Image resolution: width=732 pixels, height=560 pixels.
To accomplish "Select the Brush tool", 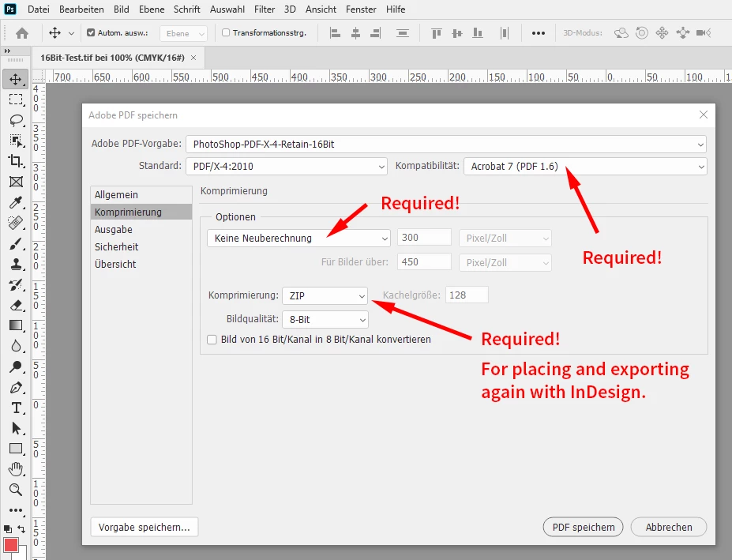I will coord(16,243).
